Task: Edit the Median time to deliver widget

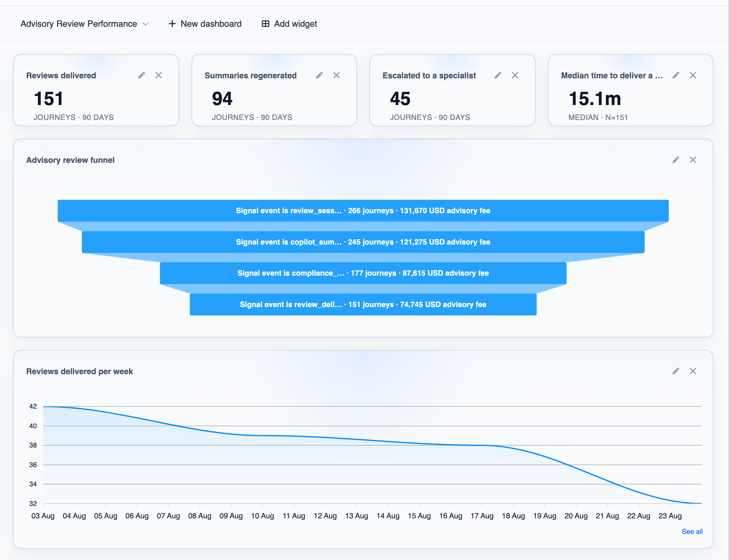Action: (676, 75)
